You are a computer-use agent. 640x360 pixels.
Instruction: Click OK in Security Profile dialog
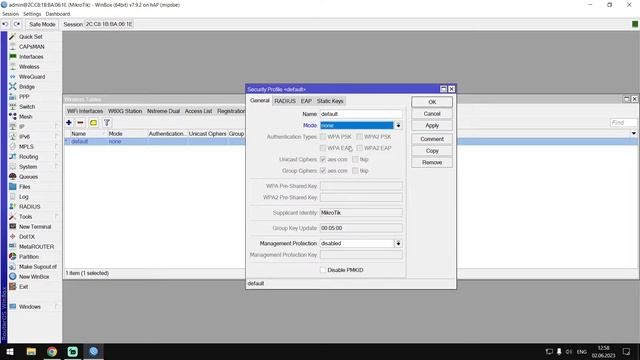click(x=432, y=102)
